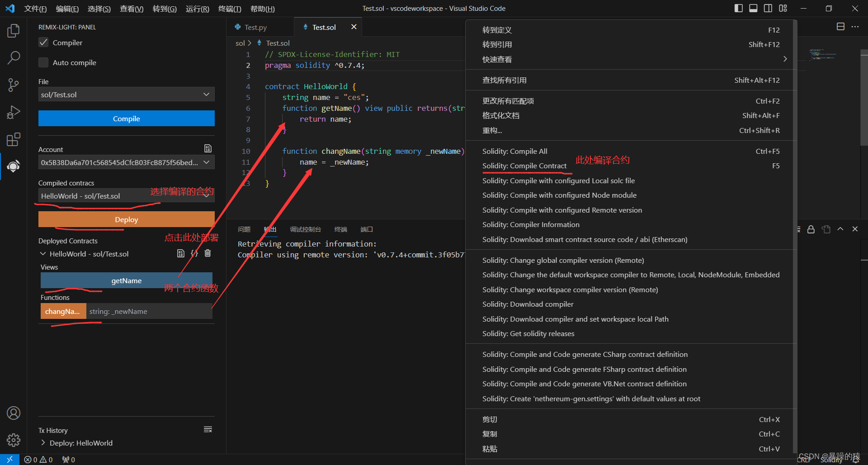Open VS Code Settings gear icon
The height and width of the screenshot is (465, 868).
click(14, 440)
